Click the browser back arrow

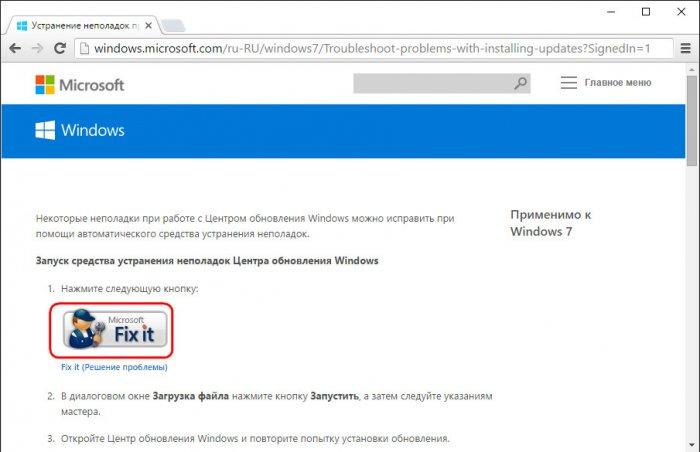coord(15,48)
